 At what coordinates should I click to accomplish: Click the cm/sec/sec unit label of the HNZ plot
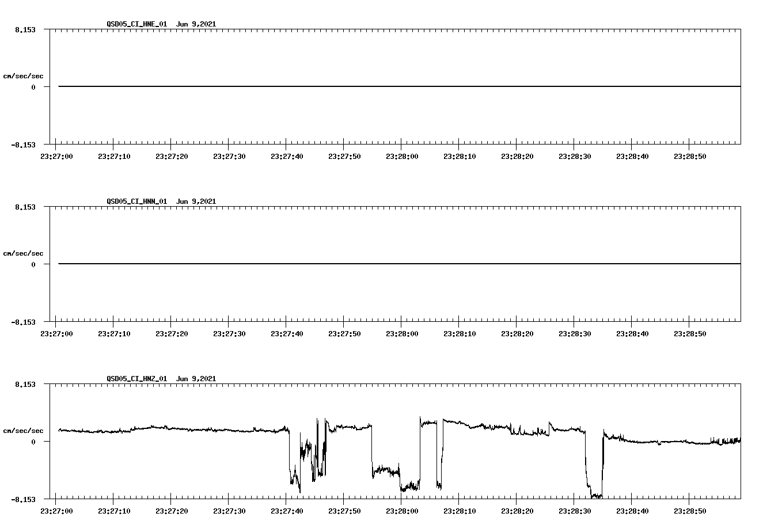click(23, 431)
